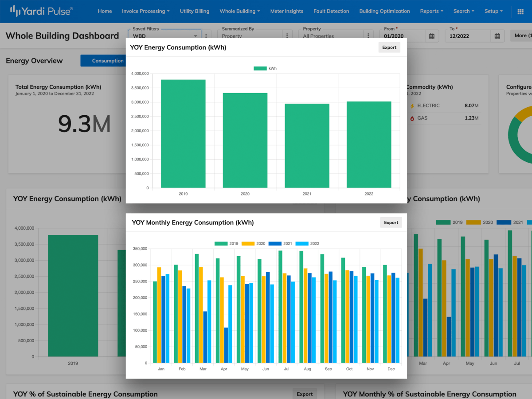Click the More filters button
Image resolution: width=532 pixels, height=399 pixels.
coord(521,35)
